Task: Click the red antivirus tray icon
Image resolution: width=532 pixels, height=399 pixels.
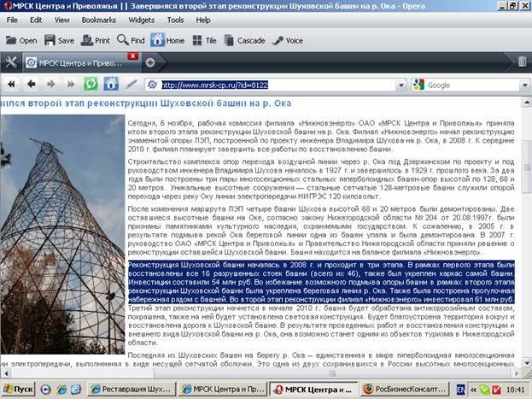Action: coord(497,389)
